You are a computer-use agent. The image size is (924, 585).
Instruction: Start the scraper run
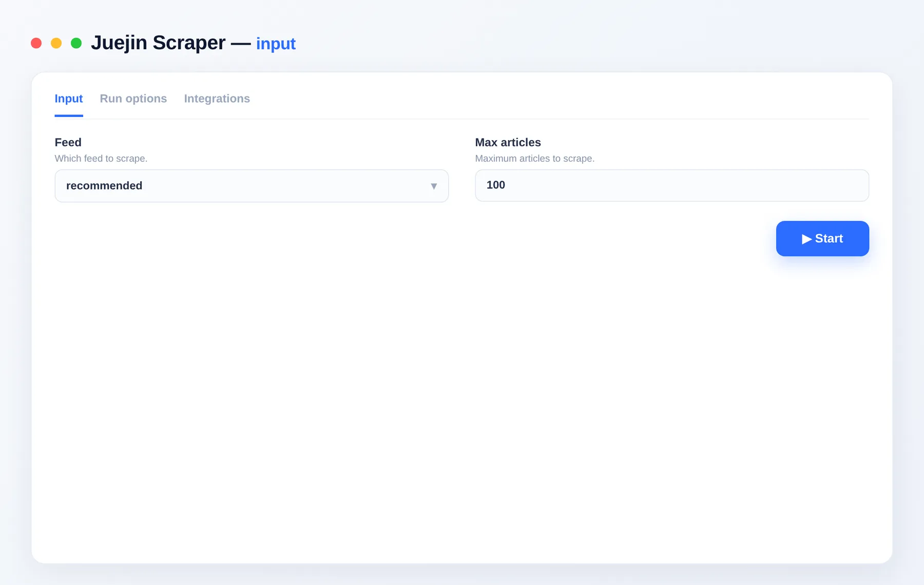[822, 239]
